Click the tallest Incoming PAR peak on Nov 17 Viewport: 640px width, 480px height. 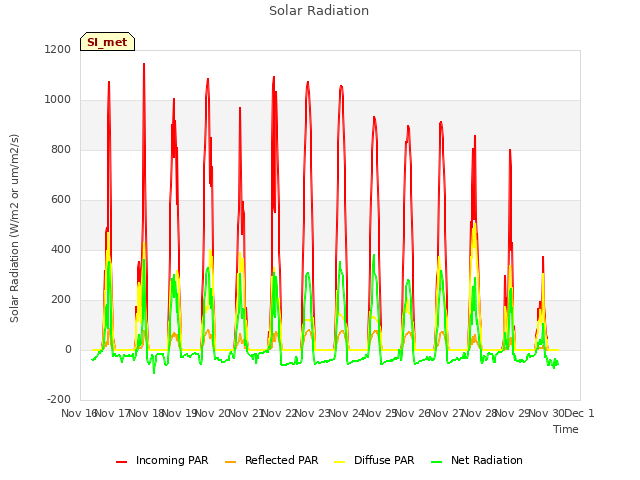pos(144,64)
